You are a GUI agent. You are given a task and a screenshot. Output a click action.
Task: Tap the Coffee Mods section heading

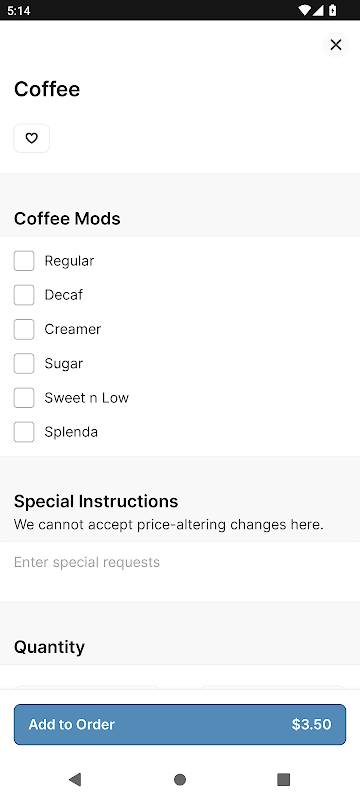67,218
